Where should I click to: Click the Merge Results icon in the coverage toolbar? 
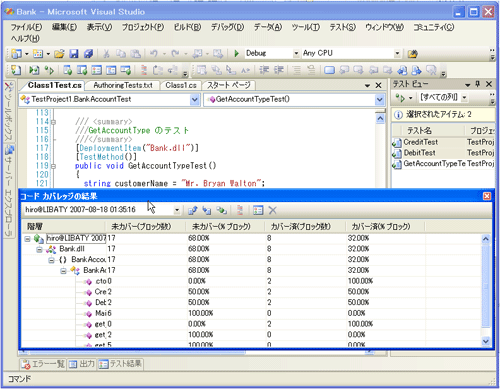point(221,210)
